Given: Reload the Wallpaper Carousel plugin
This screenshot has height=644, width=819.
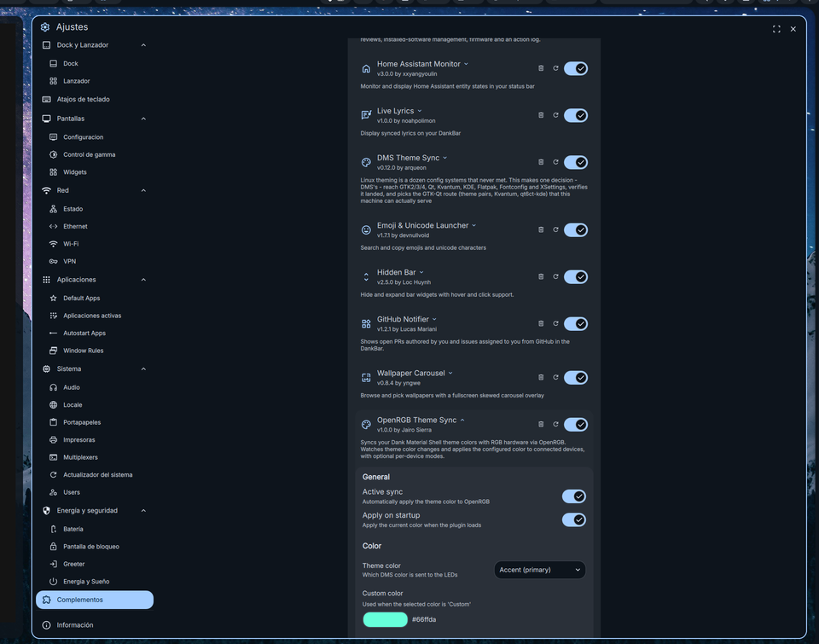Looking at the screenshot, I should 555,378.
